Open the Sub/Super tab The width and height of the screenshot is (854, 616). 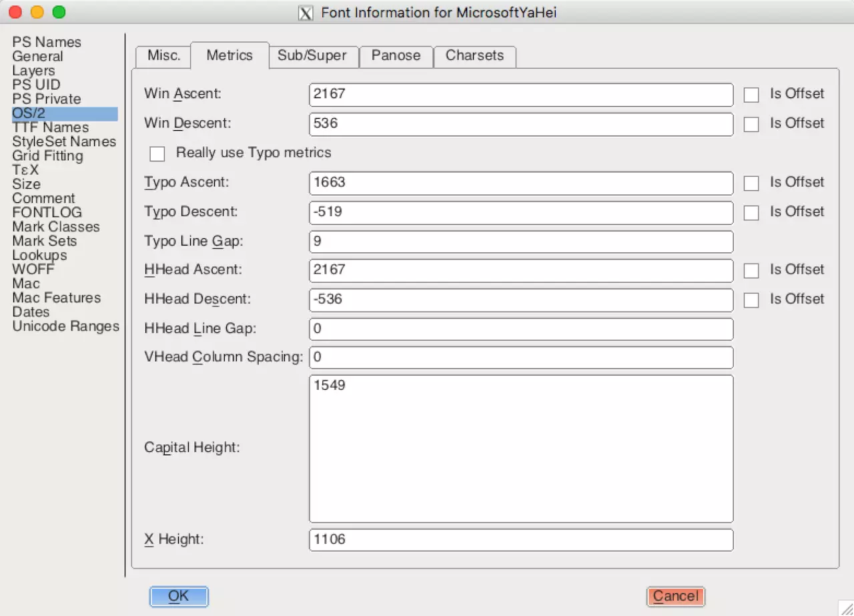click(312, 55)
